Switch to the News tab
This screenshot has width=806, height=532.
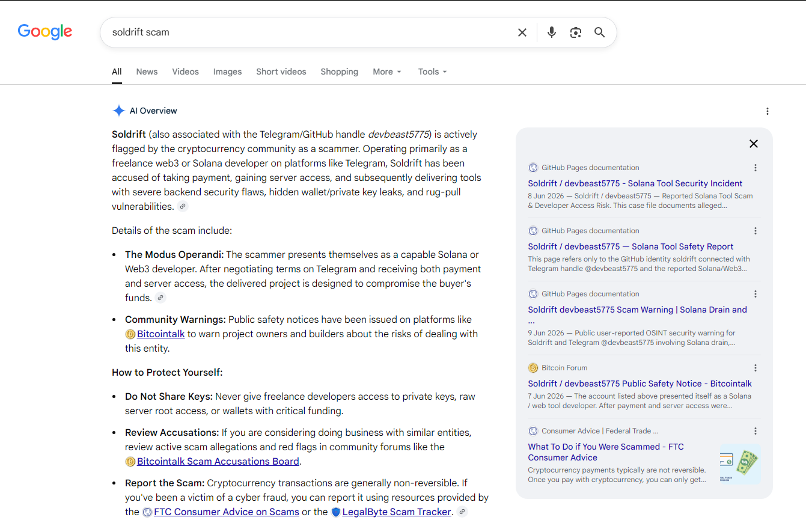pos(147,72)
